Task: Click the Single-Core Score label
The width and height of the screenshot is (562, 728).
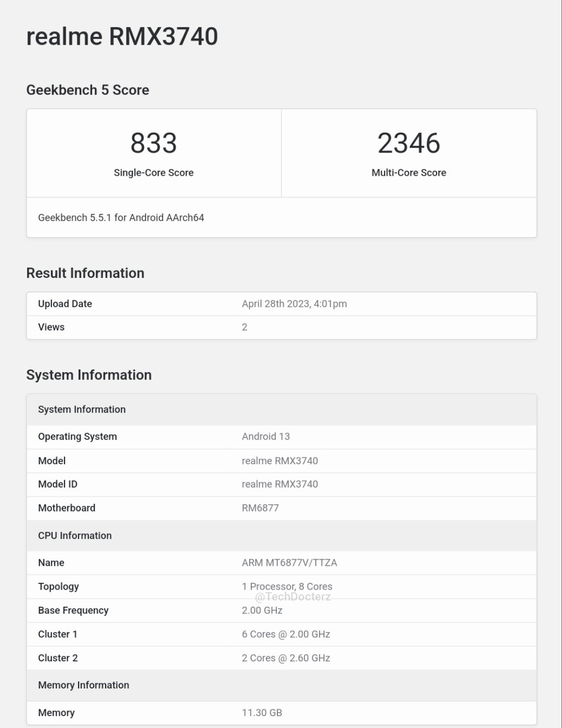Action: (x=154, y=173)
